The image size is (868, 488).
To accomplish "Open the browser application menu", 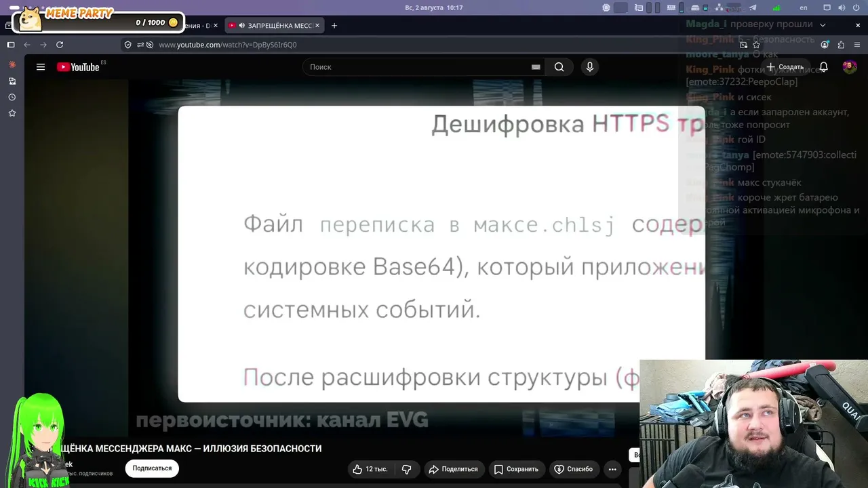I will tap(857, 45).
